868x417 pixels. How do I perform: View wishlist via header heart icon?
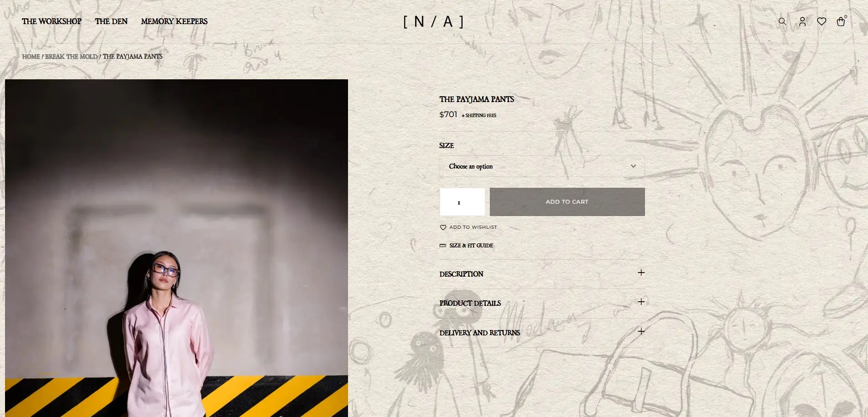pyautogui.click(x=821, y=21)
